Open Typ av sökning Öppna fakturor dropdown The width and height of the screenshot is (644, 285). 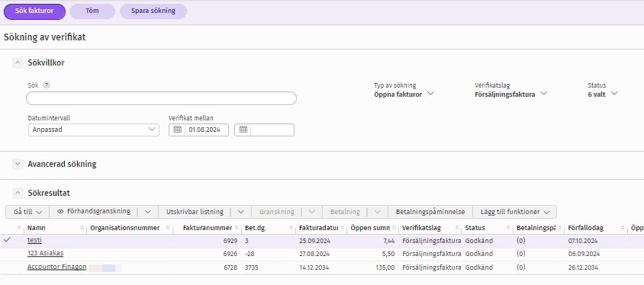click(x=404, y=94)
